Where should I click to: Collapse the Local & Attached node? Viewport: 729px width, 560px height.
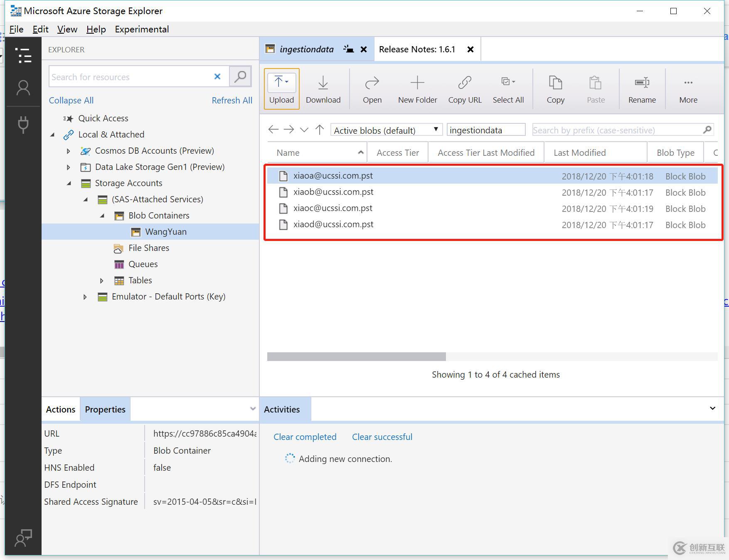52,135
